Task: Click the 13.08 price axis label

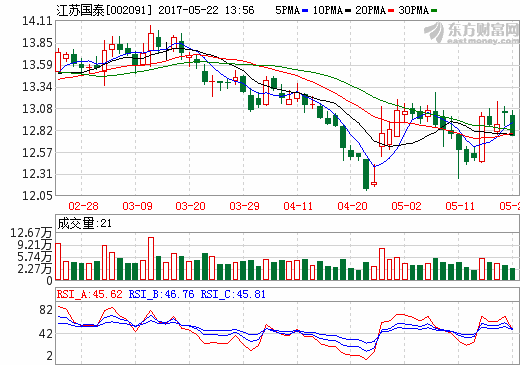Action: (37, 109)
